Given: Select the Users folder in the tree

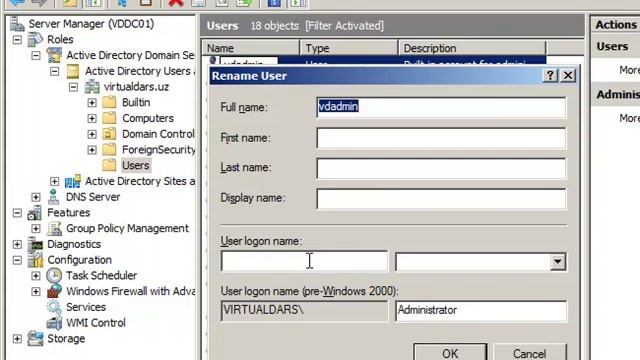Looking at the screenshot, I should 136,165.
